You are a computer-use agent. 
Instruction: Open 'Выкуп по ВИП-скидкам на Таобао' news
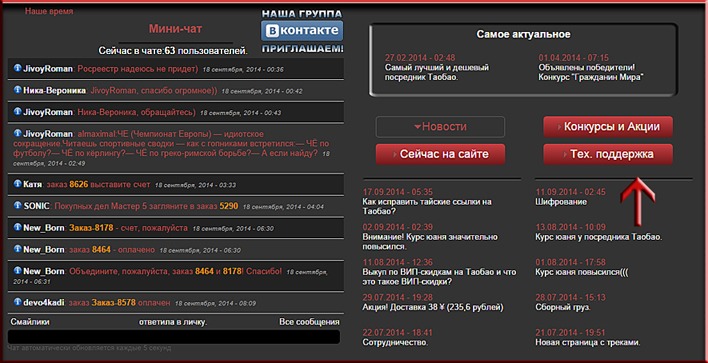pos(439,277)
